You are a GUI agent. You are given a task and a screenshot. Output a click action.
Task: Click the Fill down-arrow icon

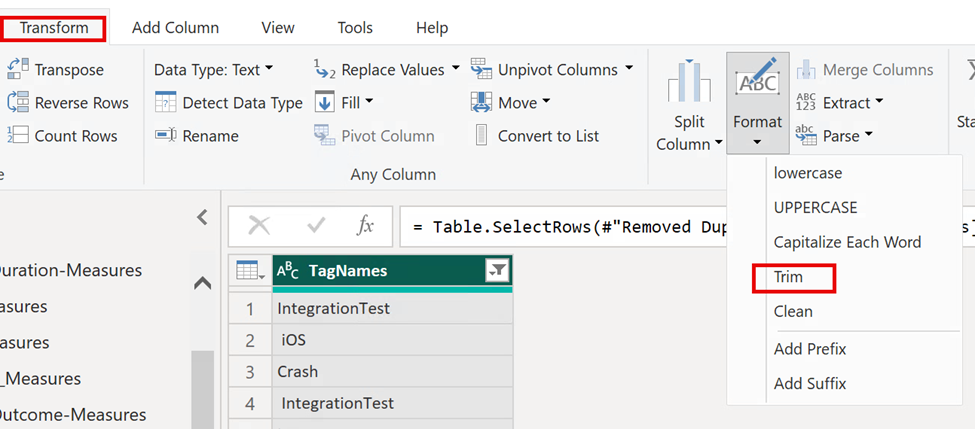click(325, 102)
